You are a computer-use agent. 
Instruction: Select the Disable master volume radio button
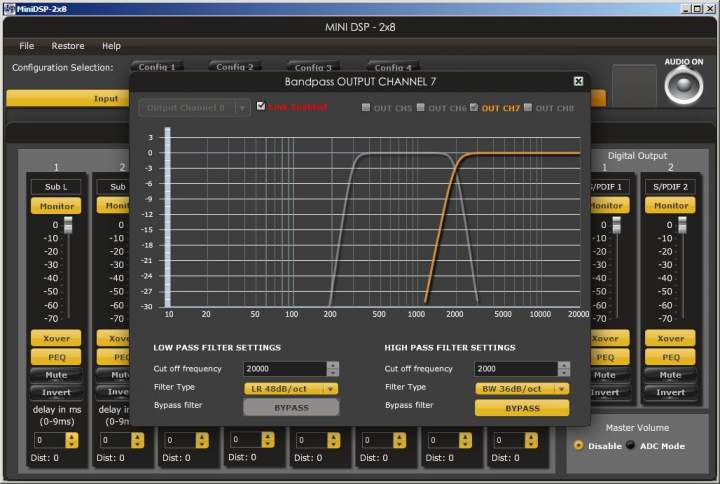pos(579,445)
